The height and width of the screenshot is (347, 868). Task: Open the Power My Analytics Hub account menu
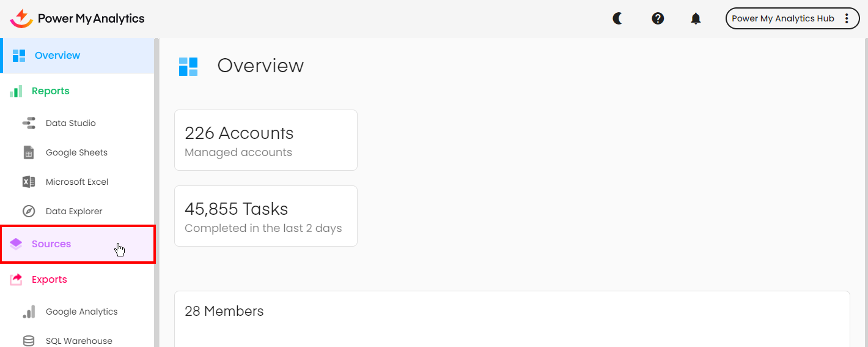click(782, 18)
